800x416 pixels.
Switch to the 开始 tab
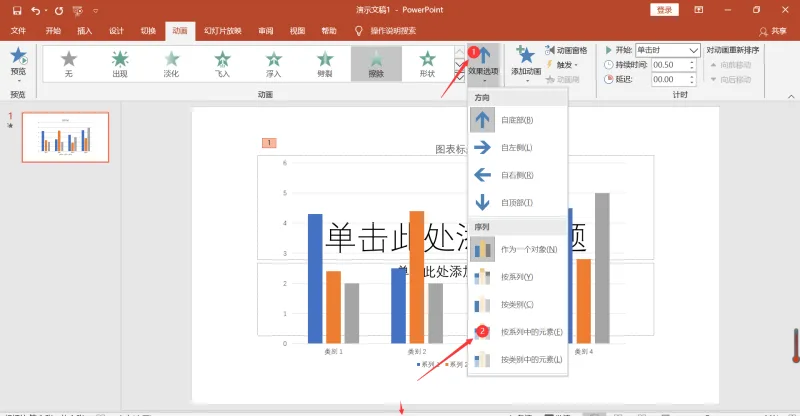pos(53,31)
